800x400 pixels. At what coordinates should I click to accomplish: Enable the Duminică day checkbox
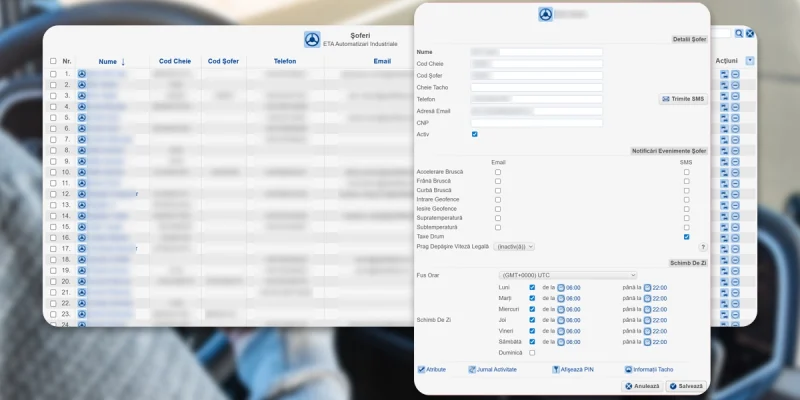pos(532,352)
